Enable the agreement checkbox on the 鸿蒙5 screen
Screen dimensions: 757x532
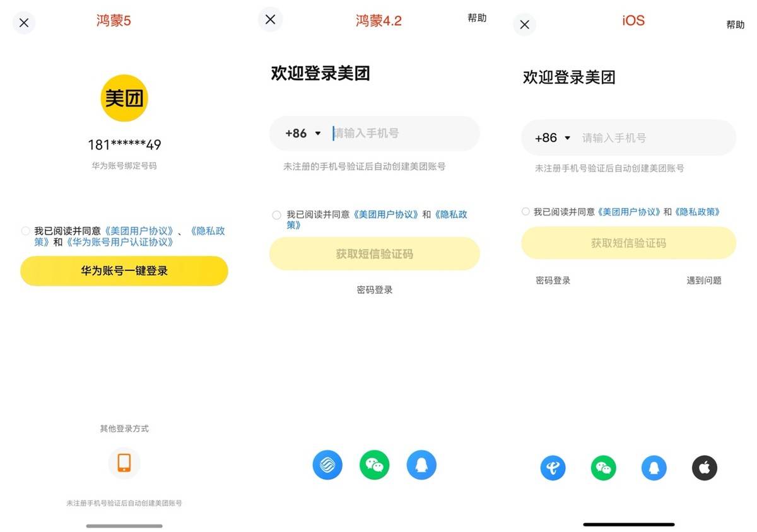(25, 230)
